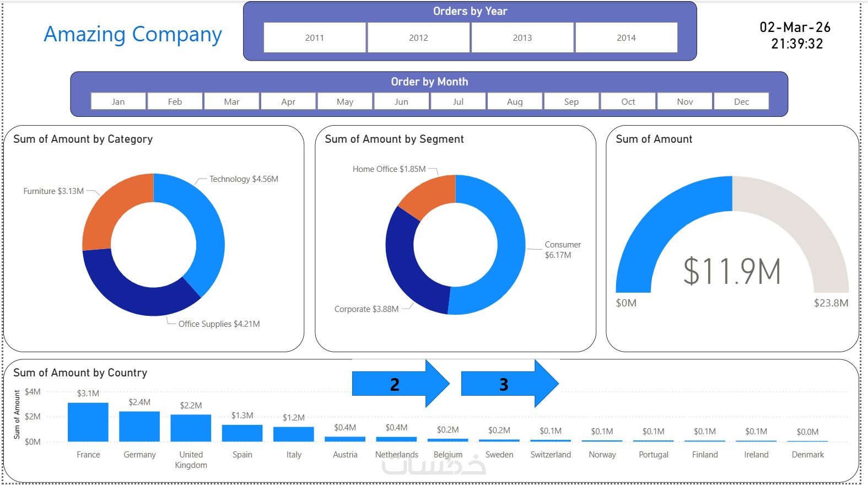Image resolution: width=868 pixels, height=485 pixels.
Task: Click the Dec month button
Action: pyautogui.click(x=742, y=101)
